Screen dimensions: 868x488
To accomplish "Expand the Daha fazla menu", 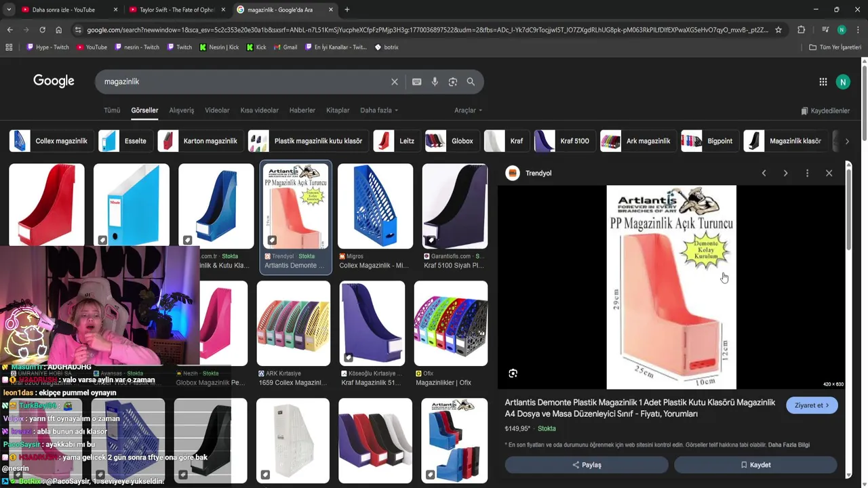I will (379, 110).
